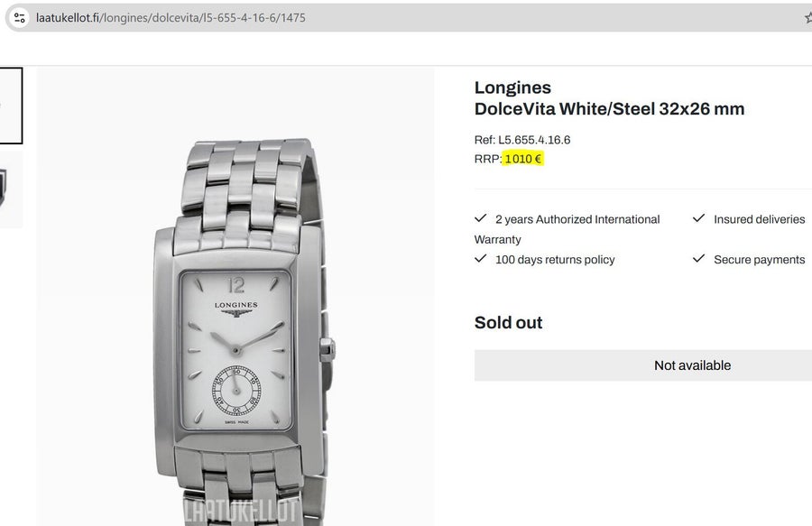812x526 pixels.
Task: Click the bookmark star icon
Action: [808, 18]
